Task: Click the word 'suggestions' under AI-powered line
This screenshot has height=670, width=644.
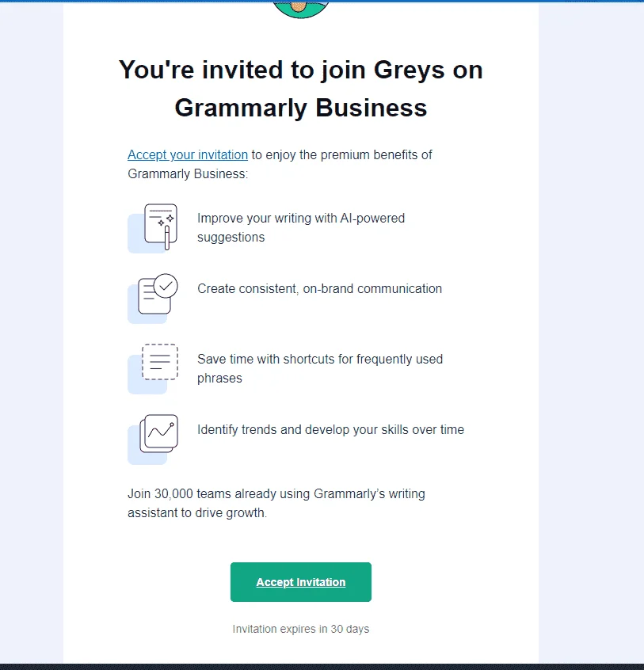Action: coord(231,238)
